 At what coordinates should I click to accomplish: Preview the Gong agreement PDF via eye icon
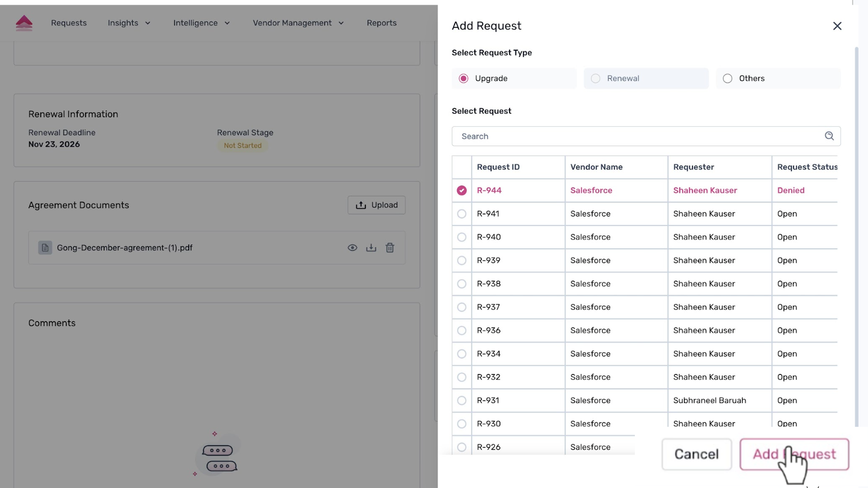tap(352, 248)
